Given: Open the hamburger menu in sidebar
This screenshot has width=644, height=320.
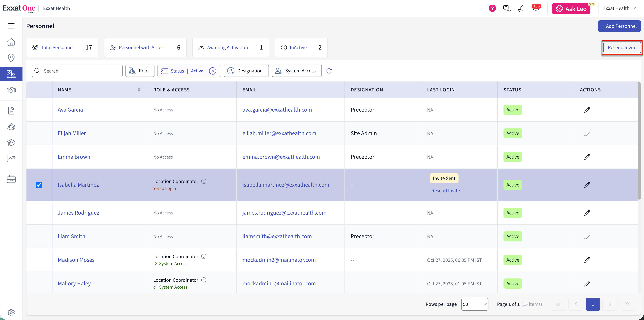Looking at the screenshot, I should 11,26.
